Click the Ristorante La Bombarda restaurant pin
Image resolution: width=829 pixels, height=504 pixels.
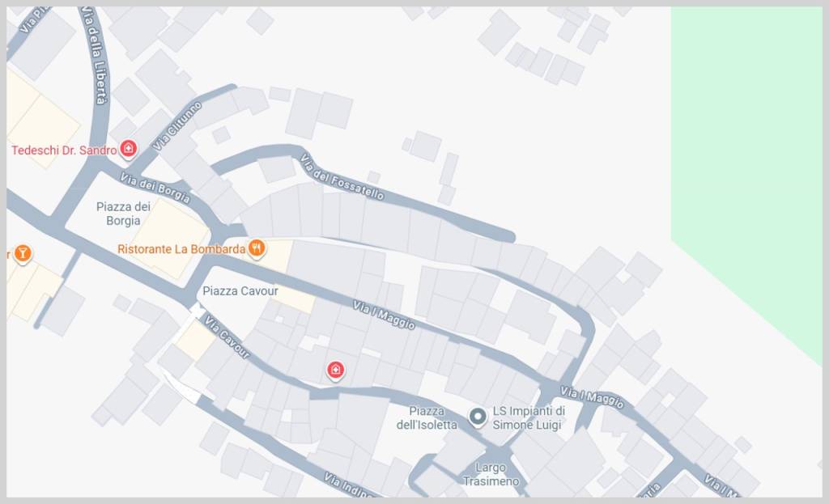257,248
